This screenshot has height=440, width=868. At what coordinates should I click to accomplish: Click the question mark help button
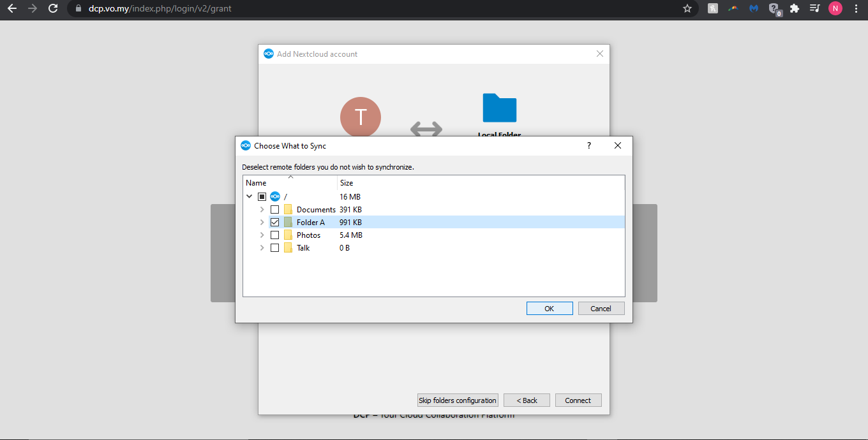[588, 145]
